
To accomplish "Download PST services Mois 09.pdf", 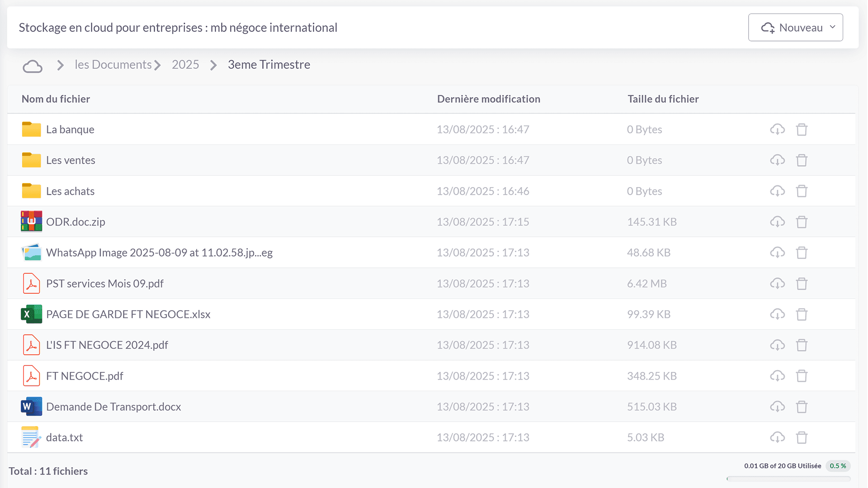I will pos(777,283).
